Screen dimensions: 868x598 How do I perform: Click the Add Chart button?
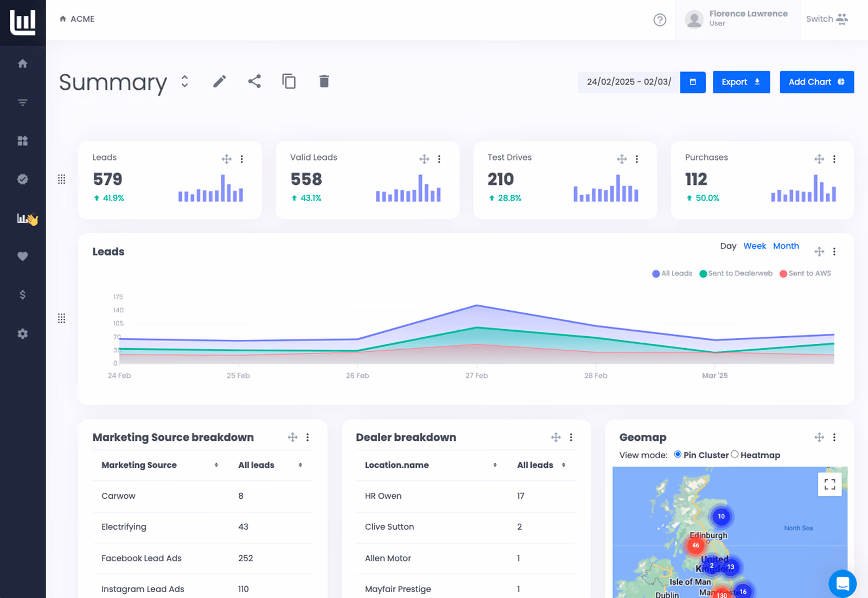(816, 82)
